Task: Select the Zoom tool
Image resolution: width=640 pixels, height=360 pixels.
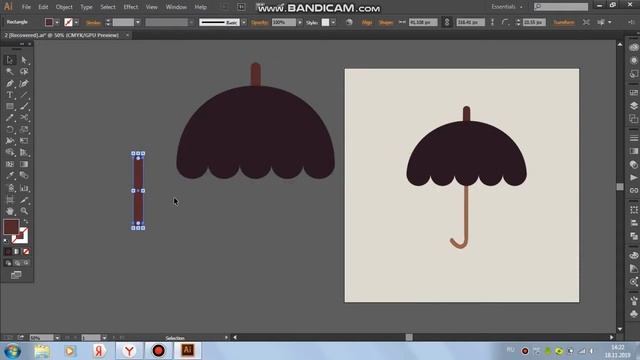Action: 24,211
